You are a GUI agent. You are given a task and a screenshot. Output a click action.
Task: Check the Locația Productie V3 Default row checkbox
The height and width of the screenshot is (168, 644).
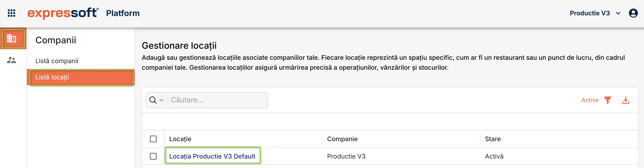pyautogui.click(x=153, y=156)
